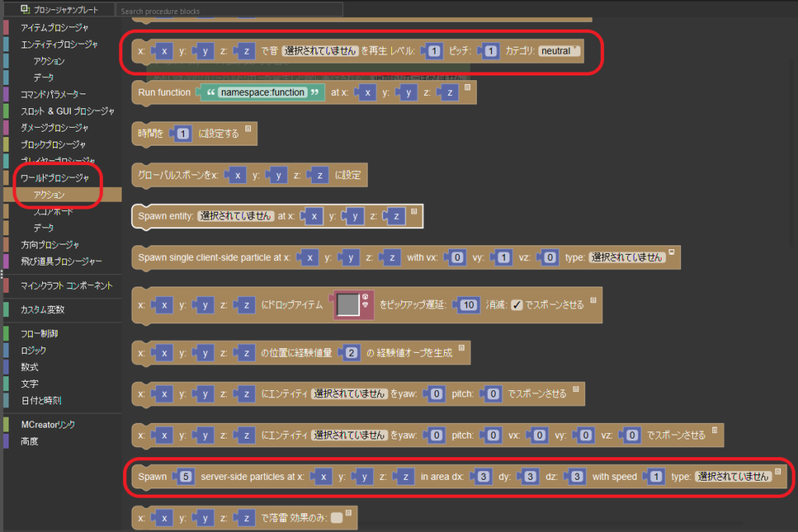Click the item selector slot in ドロップアイテム block
798x532 pixels.
(348, 305)
